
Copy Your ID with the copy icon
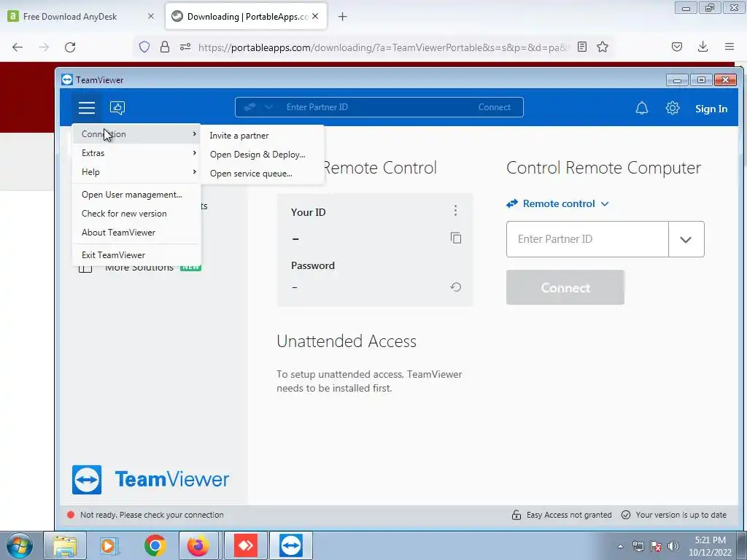pyautogui.click(x=455, y=238)
